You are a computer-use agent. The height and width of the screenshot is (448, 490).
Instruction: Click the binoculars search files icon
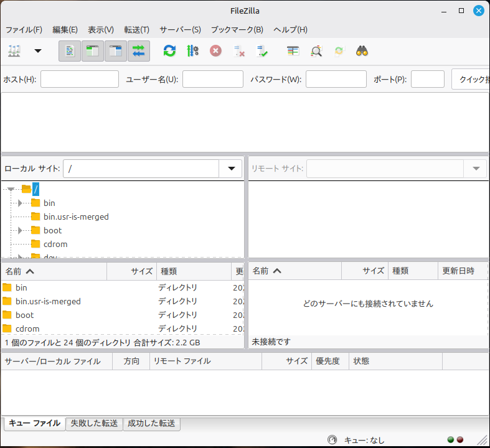(362, 51)
